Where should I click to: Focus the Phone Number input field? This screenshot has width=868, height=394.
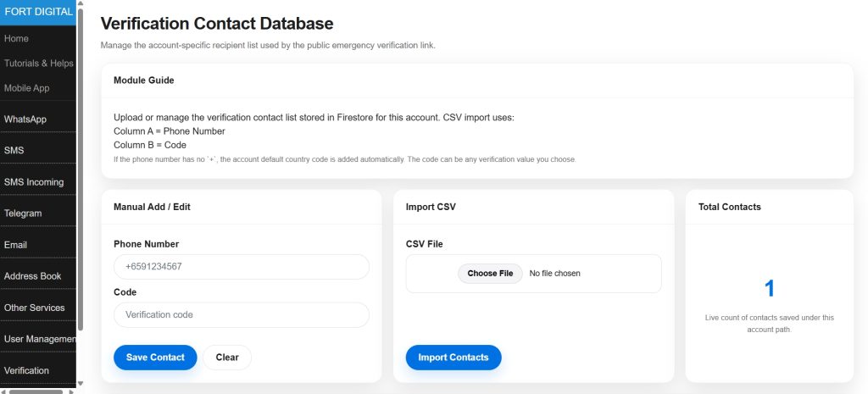point(241,267)
